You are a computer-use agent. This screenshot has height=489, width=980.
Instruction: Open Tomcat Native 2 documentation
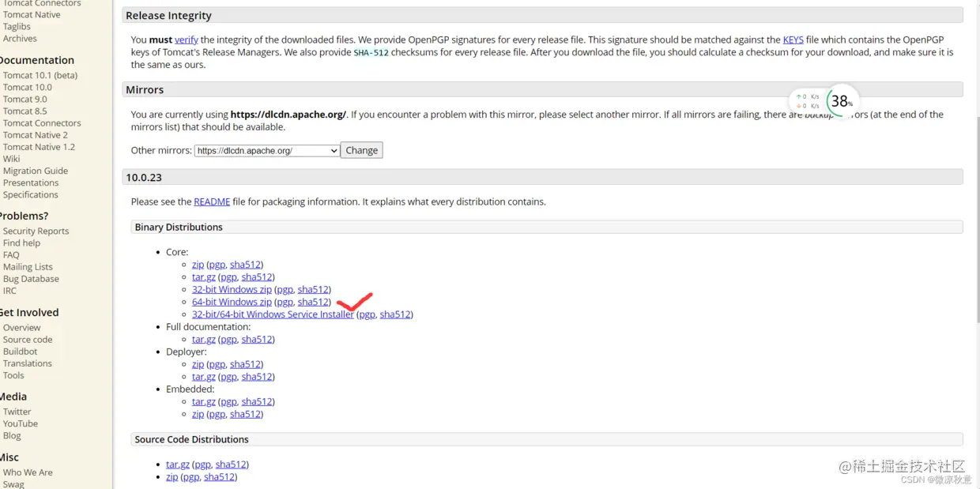coord(36,135)
